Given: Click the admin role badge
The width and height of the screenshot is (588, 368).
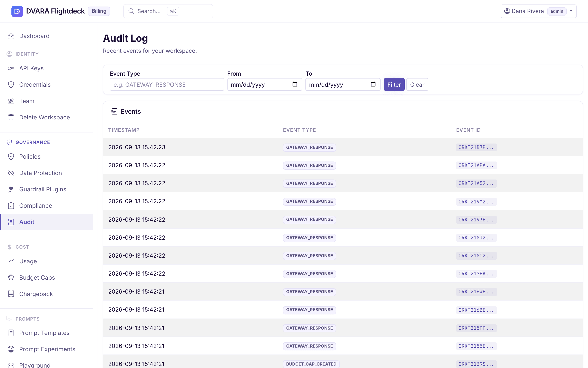Looking at the screenshot, I should pyautogui.click(x=557, y=11).
